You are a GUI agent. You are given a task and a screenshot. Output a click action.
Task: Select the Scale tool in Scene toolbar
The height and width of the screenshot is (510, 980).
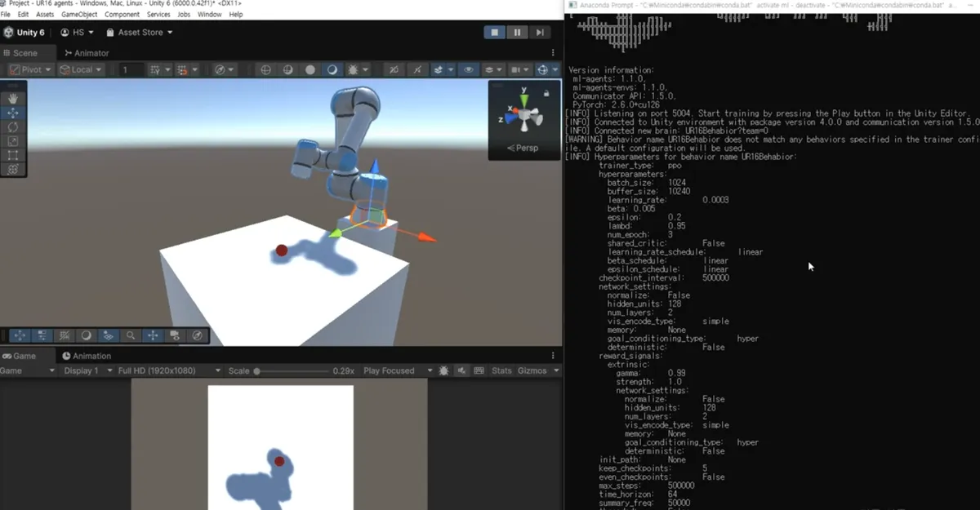tap(13, 140)
